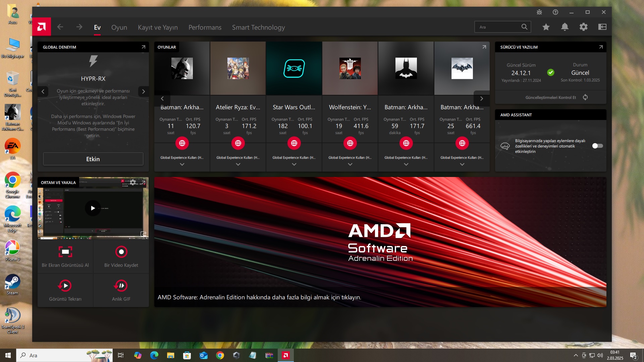Image resolution: width=644 pixels, height=362 pixels.
Task: Expand profile dropdown under Atelier Ryza
Action: tap(238, 164)
